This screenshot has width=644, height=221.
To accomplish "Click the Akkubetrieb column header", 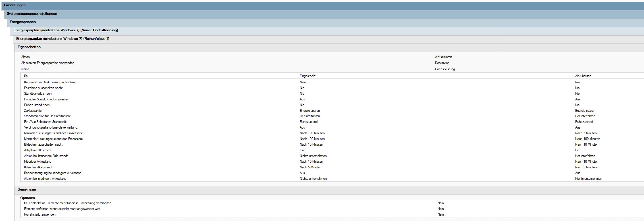I will point(583,76).
